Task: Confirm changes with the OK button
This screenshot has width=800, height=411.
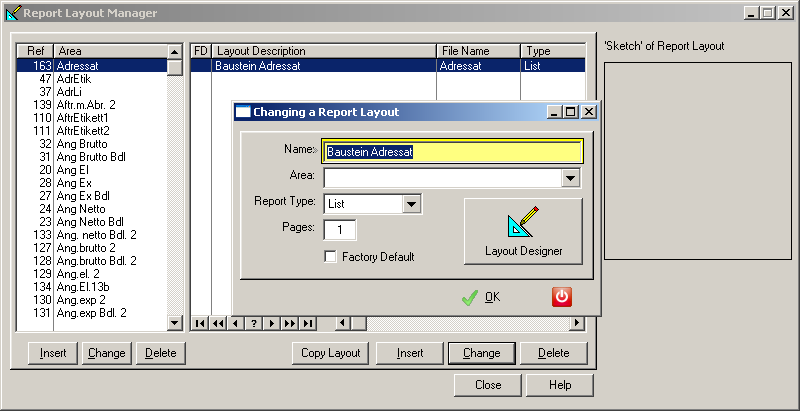Action: (481, 297)
